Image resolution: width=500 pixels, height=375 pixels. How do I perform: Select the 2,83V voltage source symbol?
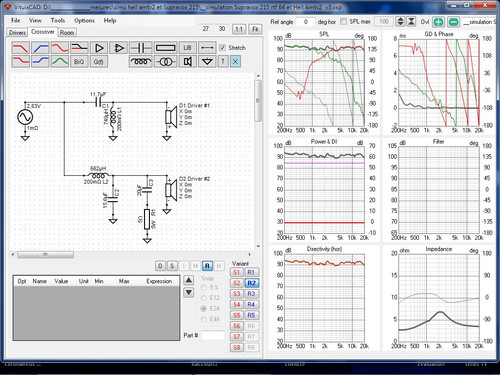point(25,117)
